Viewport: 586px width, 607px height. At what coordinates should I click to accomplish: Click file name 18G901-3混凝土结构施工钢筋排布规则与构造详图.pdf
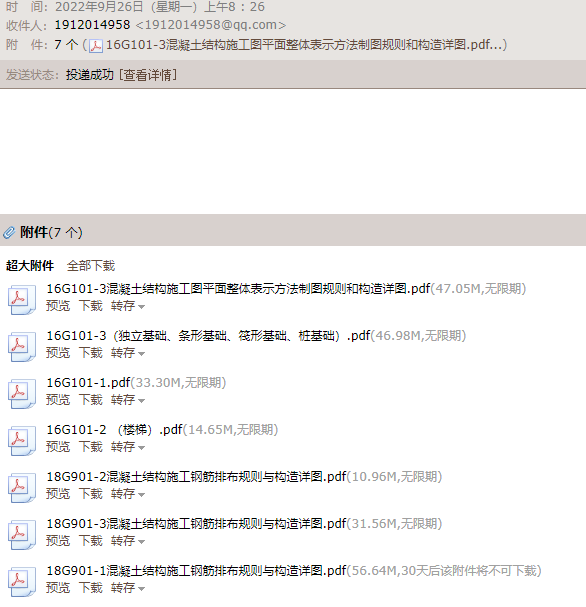196,523
